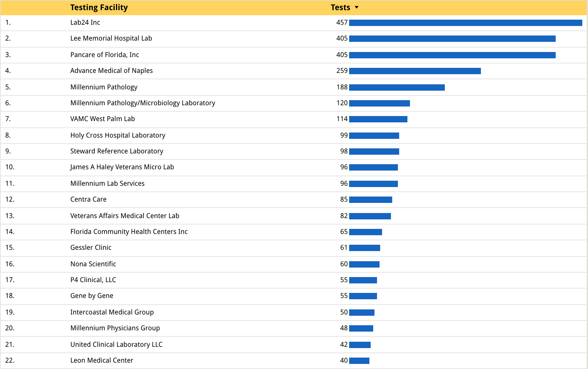This screenshot has width=588, height=369.
Task: Click Millennium Physicians Group
Action: pos(115,328)
